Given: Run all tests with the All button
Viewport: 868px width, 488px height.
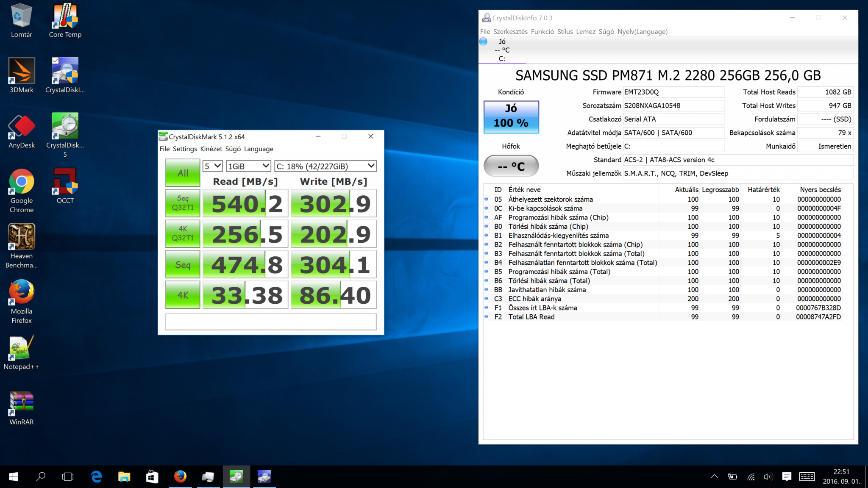Looking at the screenshot, I should [x=182, y=173].
